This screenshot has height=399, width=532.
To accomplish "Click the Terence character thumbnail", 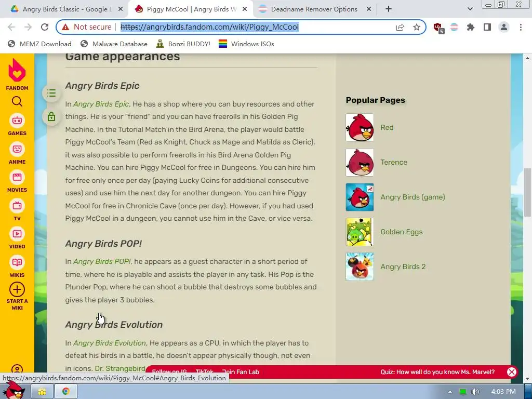I will point(360,162).
